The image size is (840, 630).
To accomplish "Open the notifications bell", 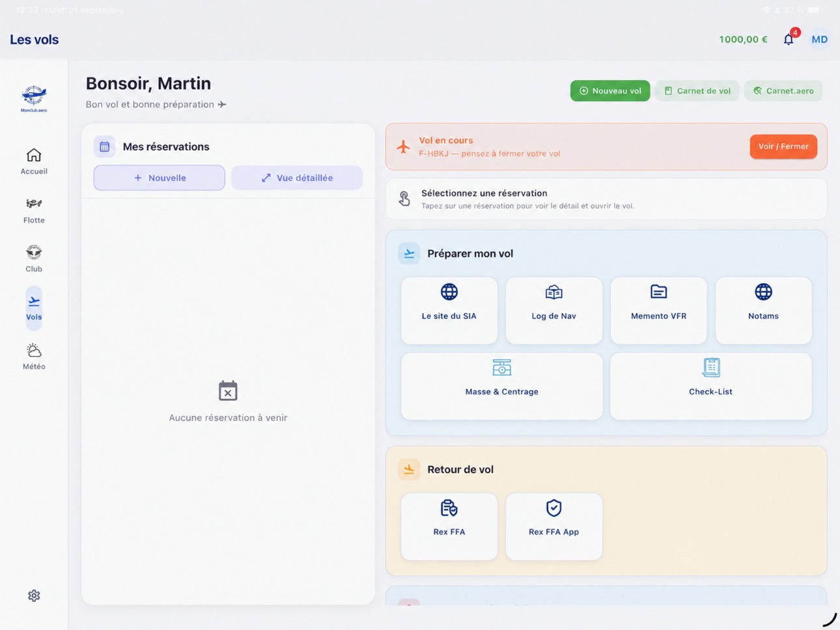I will coord(789,39).
